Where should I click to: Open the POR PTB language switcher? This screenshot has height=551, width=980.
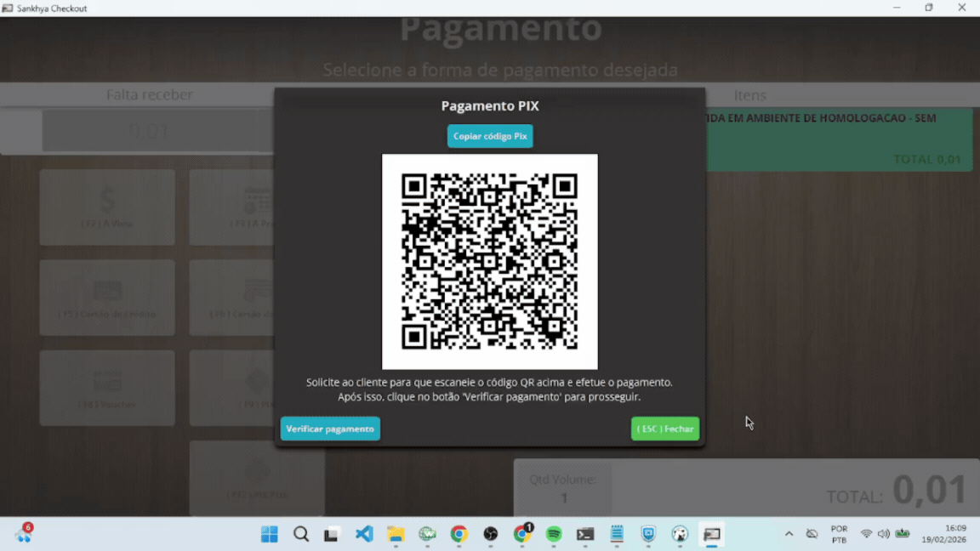pyautogui.click(x=840, y=534)
